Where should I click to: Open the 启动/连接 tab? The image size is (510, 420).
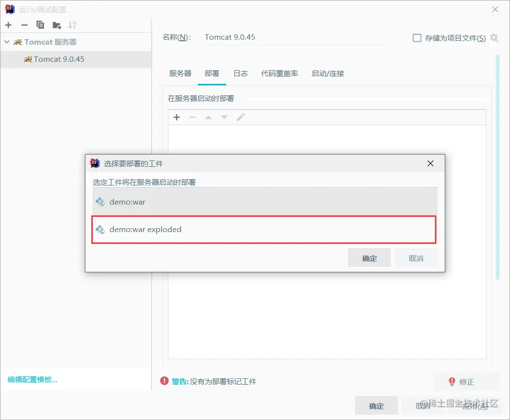pyautogui.click(x=327, y=74)
